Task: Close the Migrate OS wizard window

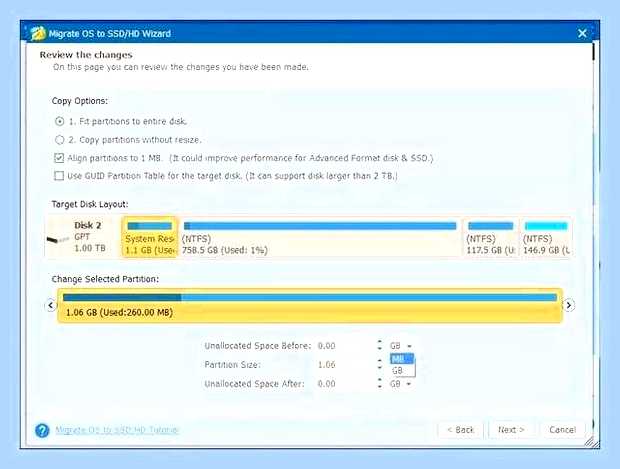Action: pos(582,33)
